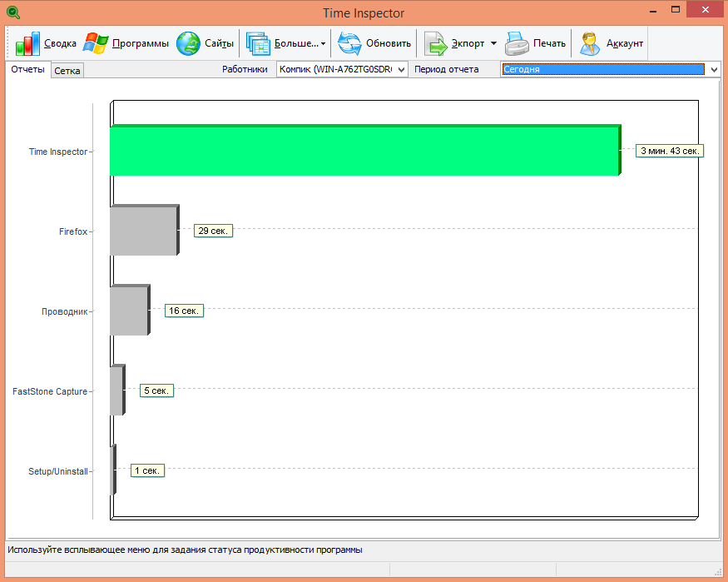Open the Работники computer combo box
The image size is (728, 582).
[342, 69]
